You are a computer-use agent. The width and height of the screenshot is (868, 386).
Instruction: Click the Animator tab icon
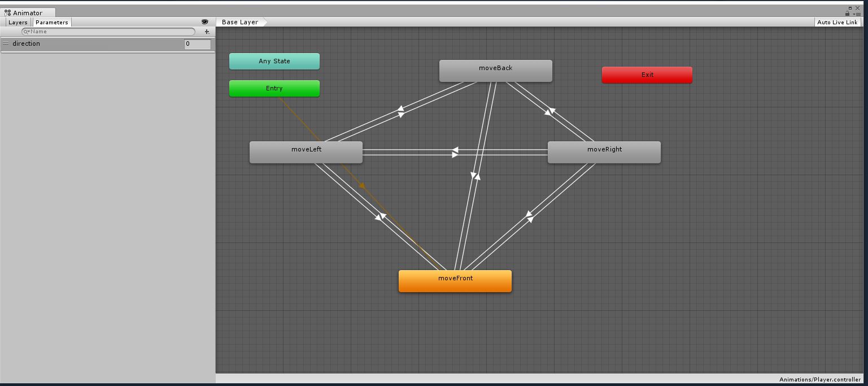tap(7, 12)
